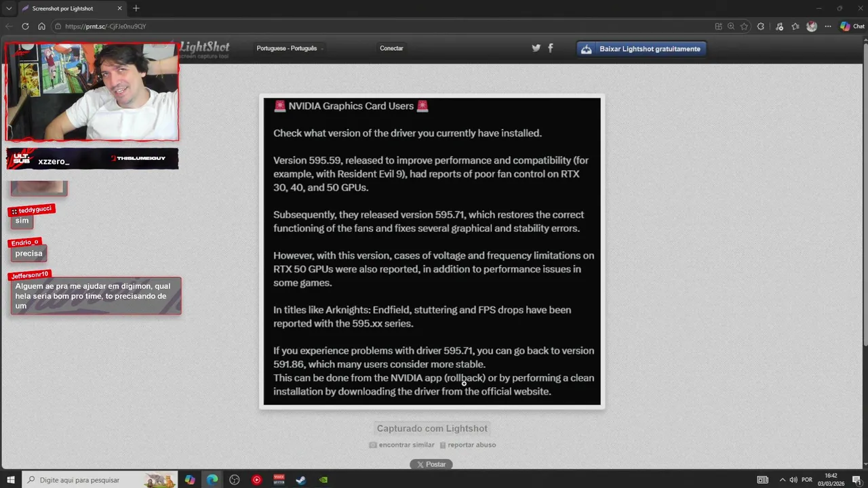The width and height of the screenshot is (868, 488).
Task: Click the X Postar button
Action: [x=431, y=464]
